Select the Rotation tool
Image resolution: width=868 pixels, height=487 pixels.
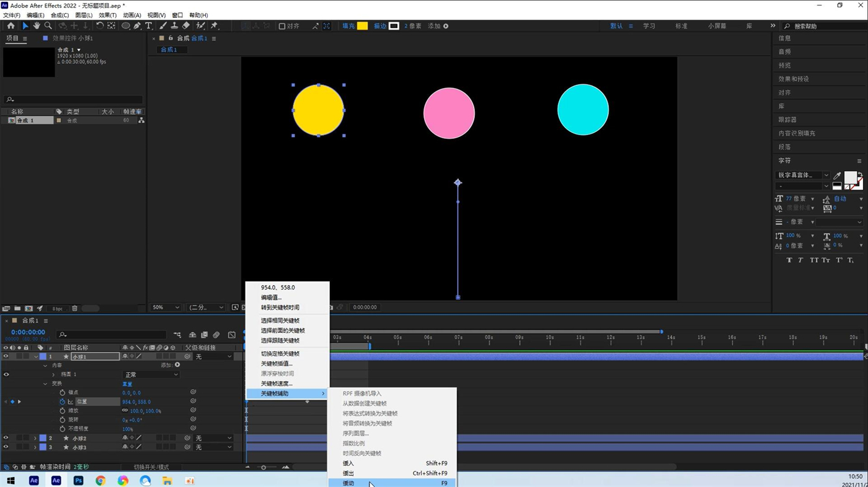click(x=99, y=26)
